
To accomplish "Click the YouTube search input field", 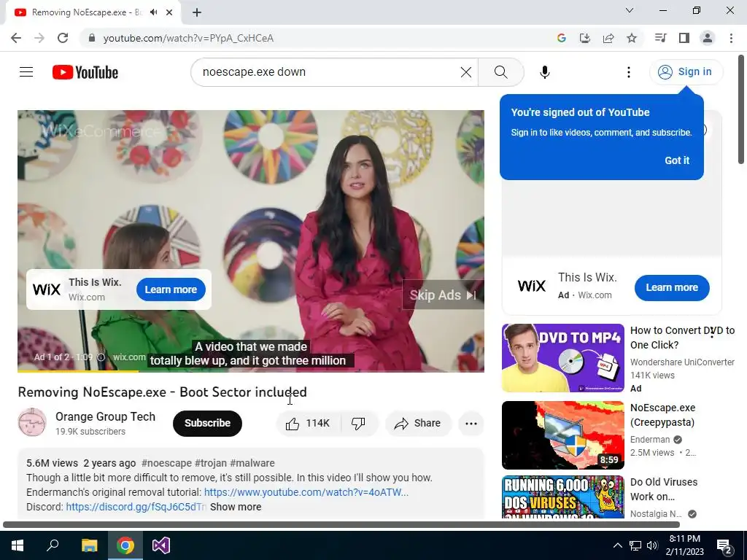I will click(x=329, y=72).
